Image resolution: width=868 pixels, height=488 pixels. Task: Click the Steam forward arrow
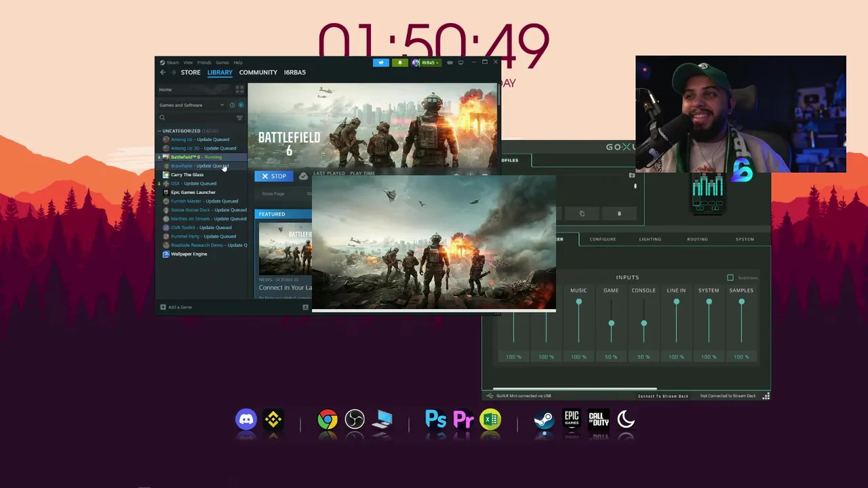[173, 73]
